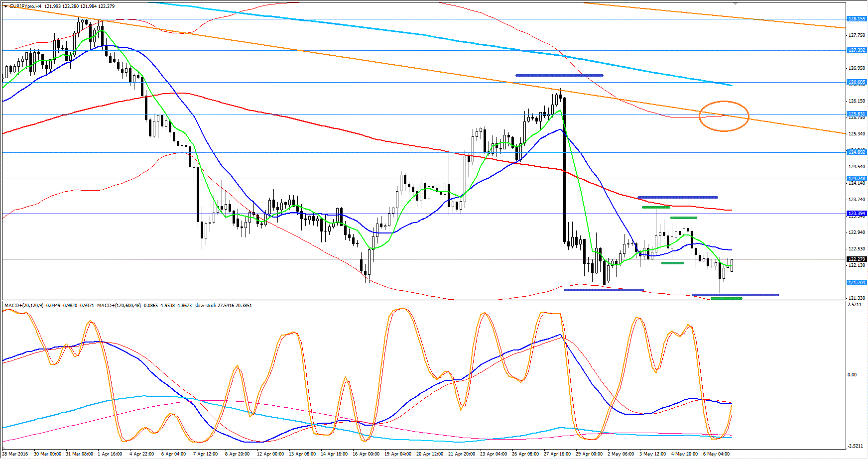The width and height of the screenshot is (868, 459).
Task: Click the 3 May 12:00 time label
Action: tap(652, 454)
